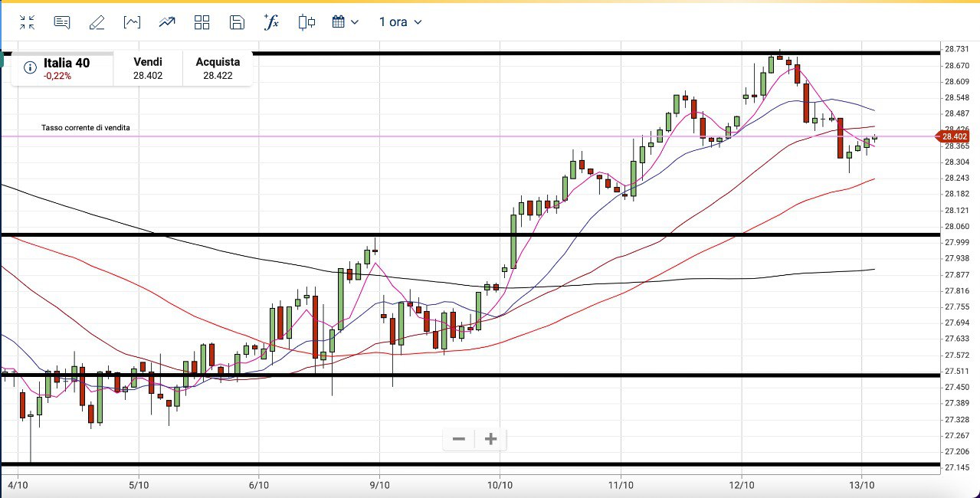Save the chart with floppy disk icon

coord(237,22)
